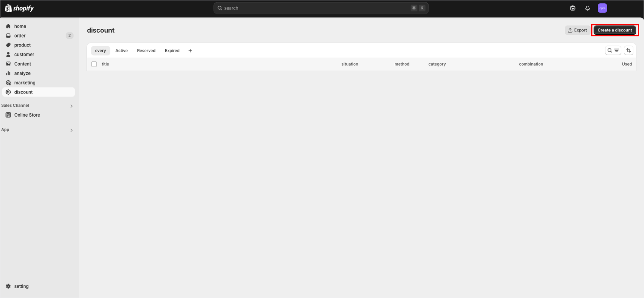This screenshot has height=298, width=644.
Task: Click the order count badge showing 2
Action: (69, 36)
